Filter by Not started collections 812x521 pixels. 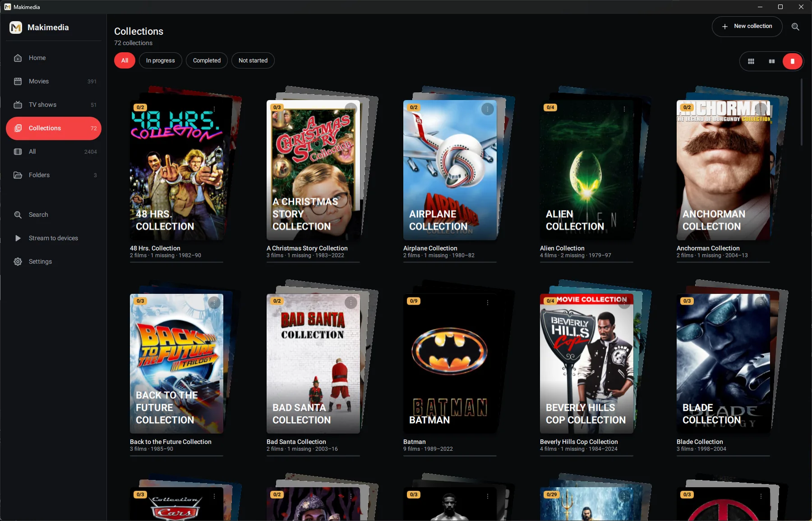(253, 60)
